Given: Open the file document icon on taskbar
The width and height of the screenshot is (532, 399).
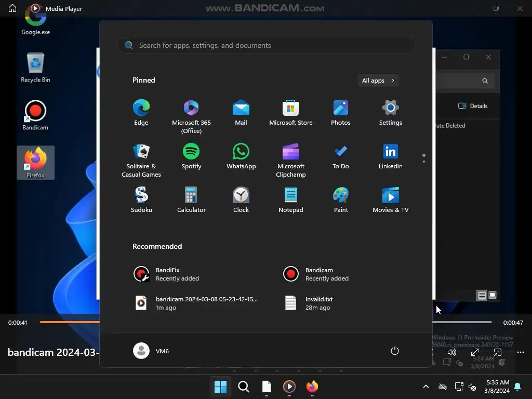Looking at the screenshot, I should point(267,387).
